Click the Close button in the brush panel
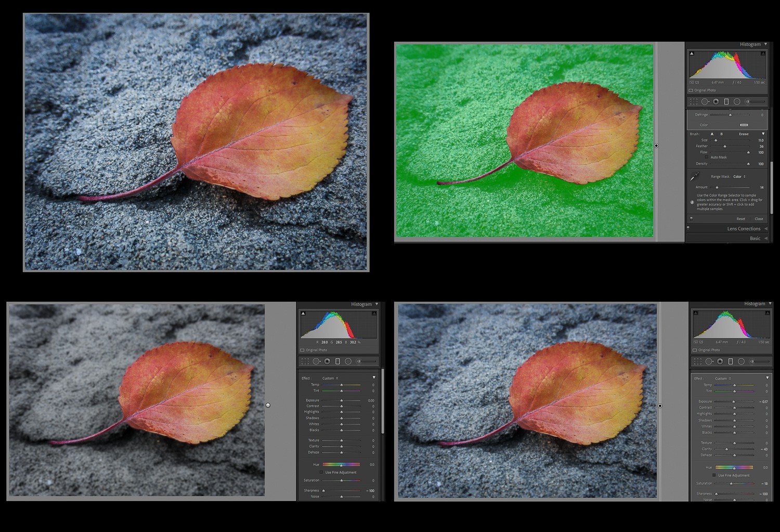The width and height of the screenshot is (780, 532). pos(759,219)
